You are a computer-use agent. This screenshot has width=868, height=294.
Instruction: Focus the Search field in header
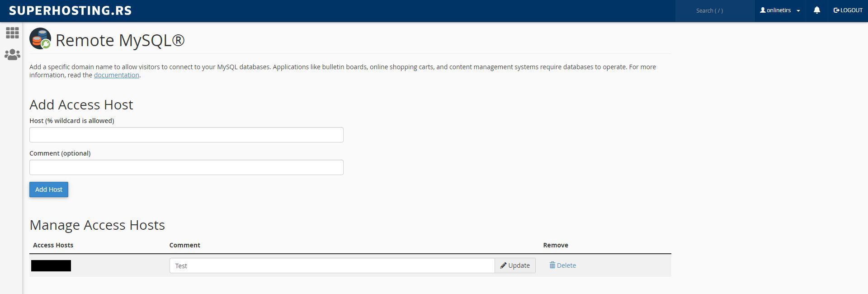pos(714,10)
